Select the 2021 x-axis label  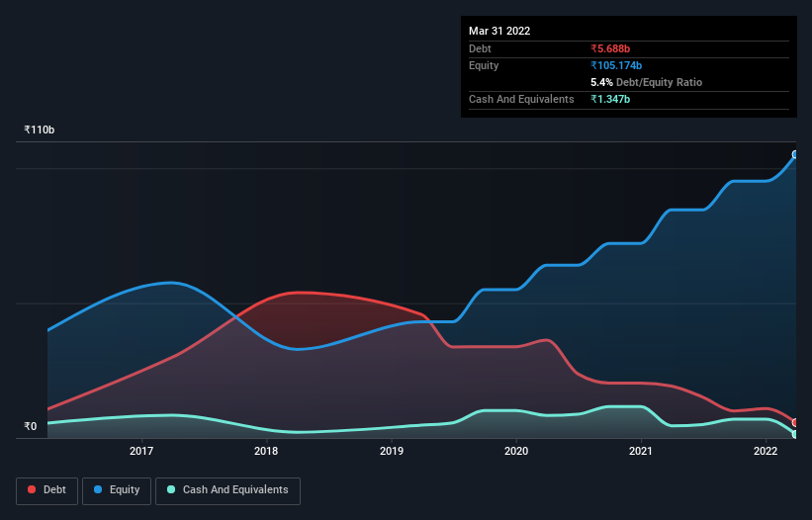point(641,451)
